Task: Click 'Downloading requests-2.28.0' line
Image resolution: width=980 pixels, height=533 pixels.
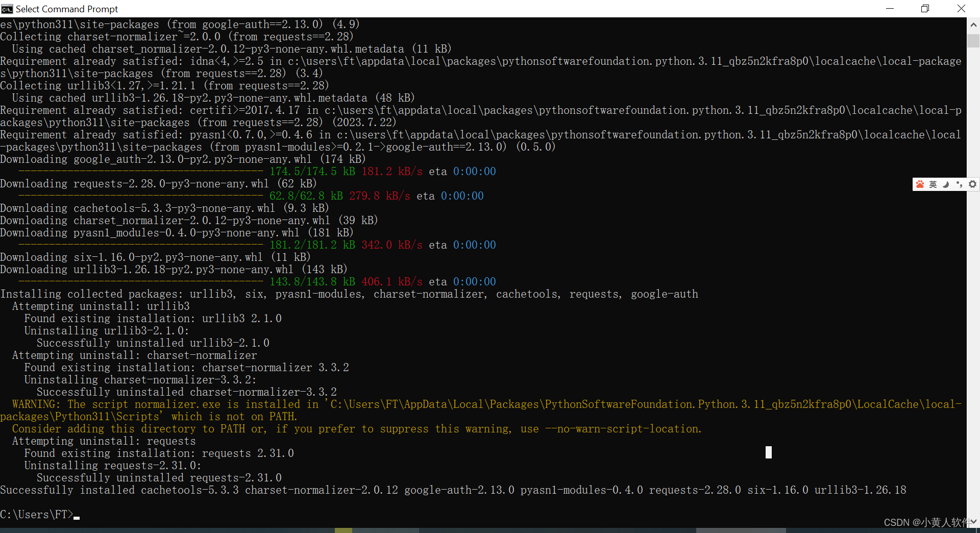Action: [x=158, y=184]
